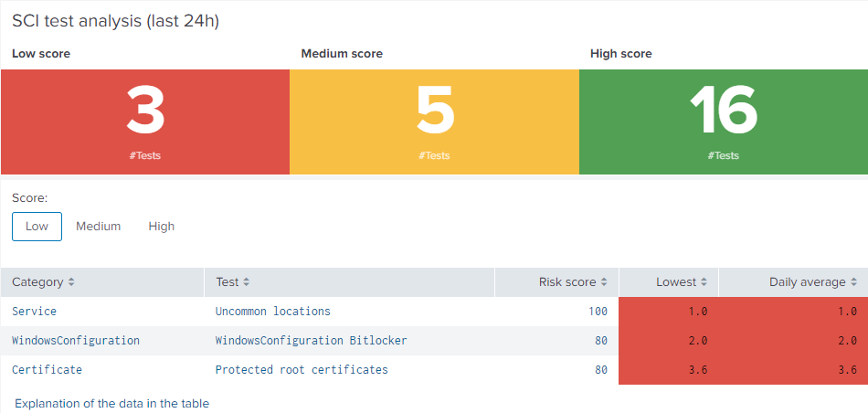The width and height of the screenshot is (868, 413).
Task: Open Explanation of the data in the table
Action: click(111, 403)
